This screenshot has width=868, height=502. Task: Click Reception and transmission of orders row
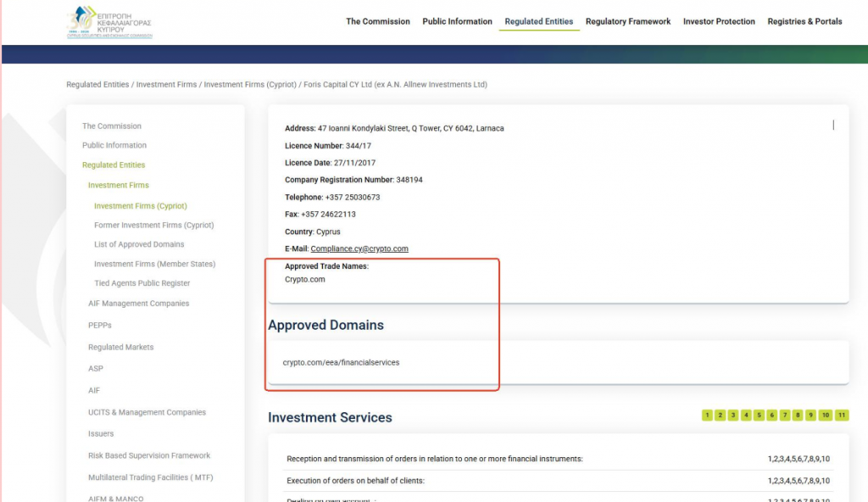point(558,459)
